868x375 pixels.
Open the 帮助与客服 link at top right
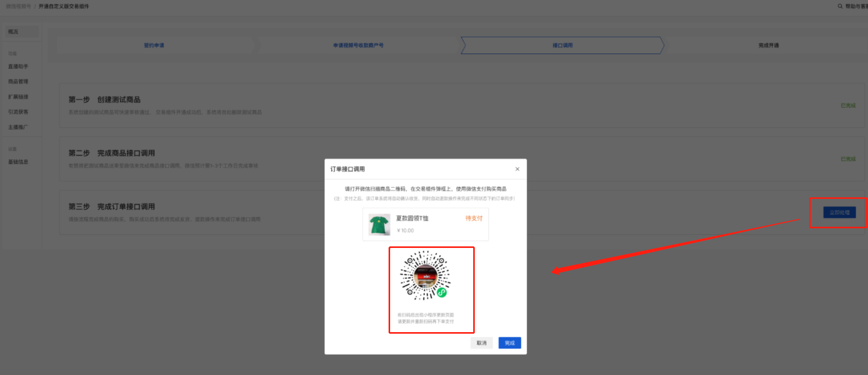[x=856, y=6]
